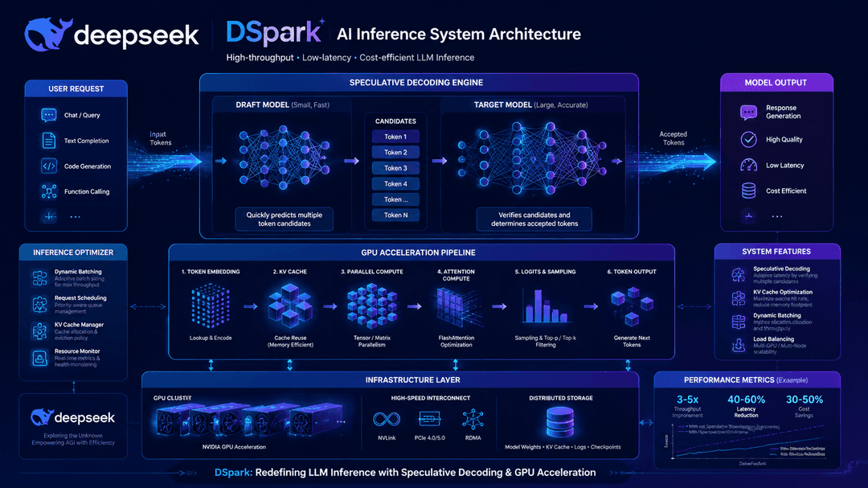Click the Code Generation brackets icon

point(49,166)
